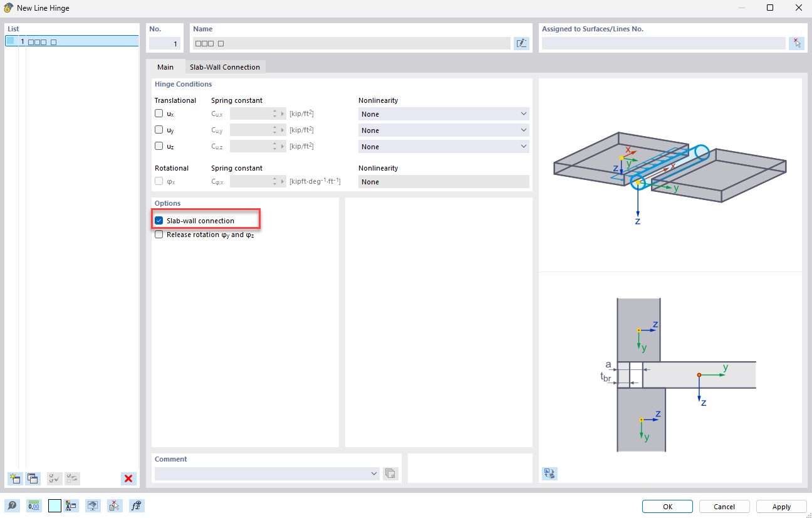The image size is (812, 518).
Task: Toggle the graphic view switch icon
Action: [x=549, y=473]
